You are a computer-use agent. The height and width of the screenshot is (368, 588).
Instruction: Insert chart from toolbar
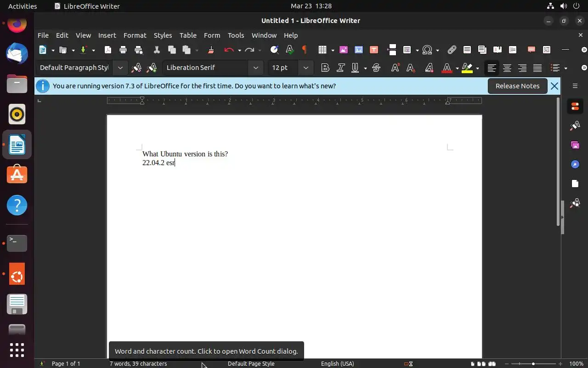pyautogui.click(x=358, y=50)
